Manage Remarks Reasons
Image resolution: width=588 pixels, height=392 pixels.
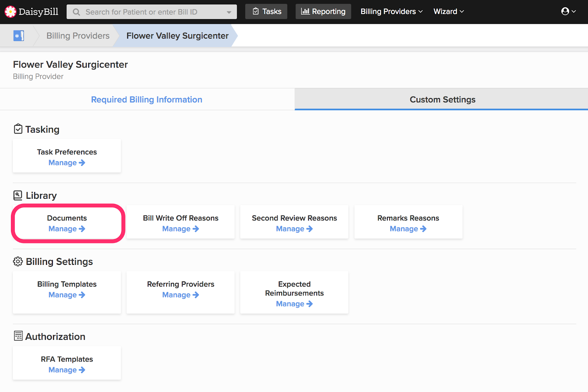[408, 229]
